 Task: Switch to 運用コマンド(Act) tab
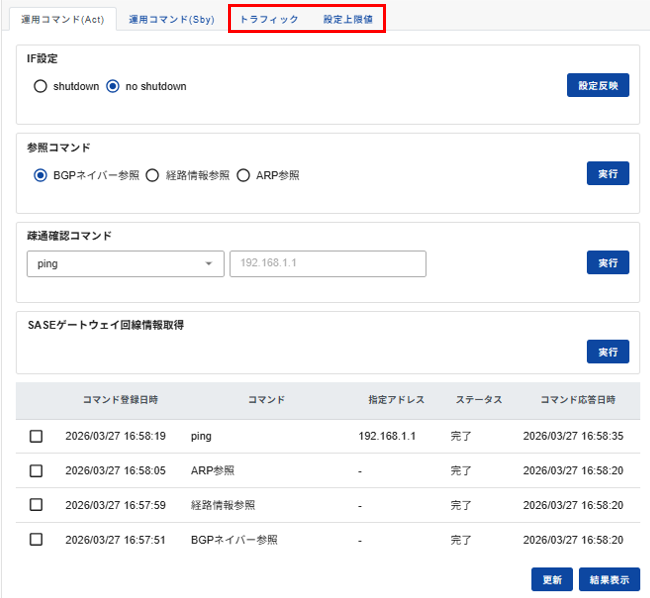(62, 19)
